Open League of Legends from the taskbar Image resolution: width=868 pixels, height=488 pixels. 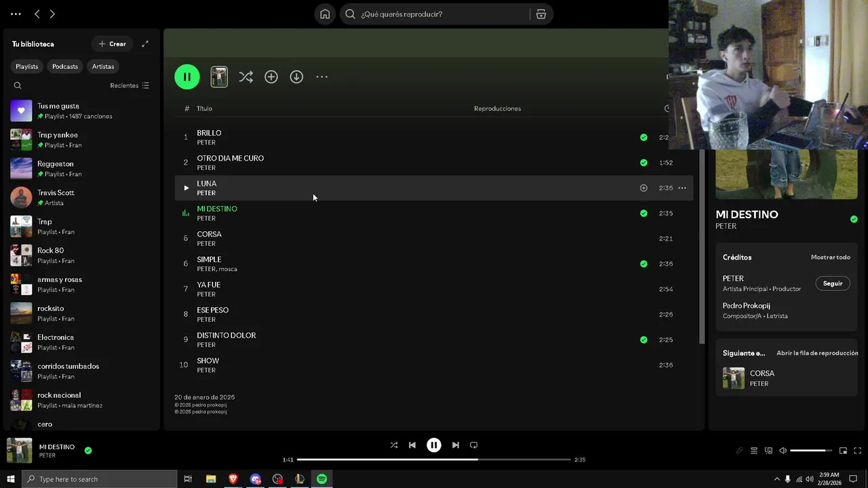(300, 479)
